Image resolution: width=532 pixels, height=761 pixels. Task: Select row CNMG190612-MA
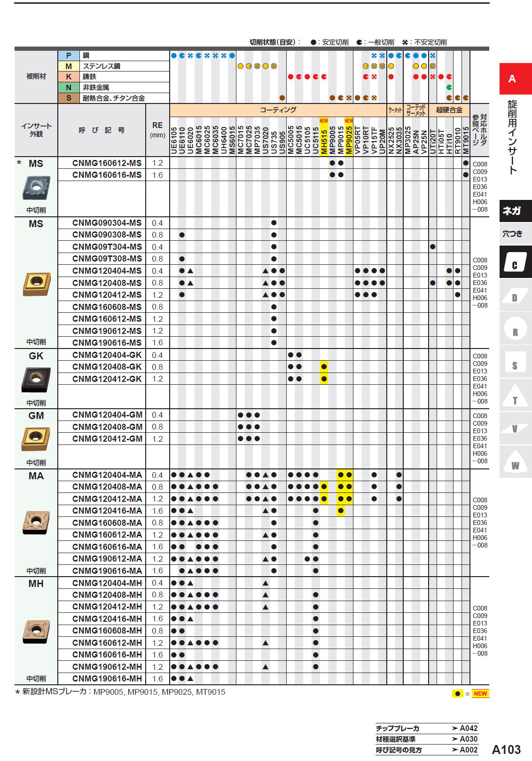pyautogui.click(x=264, y=559)
